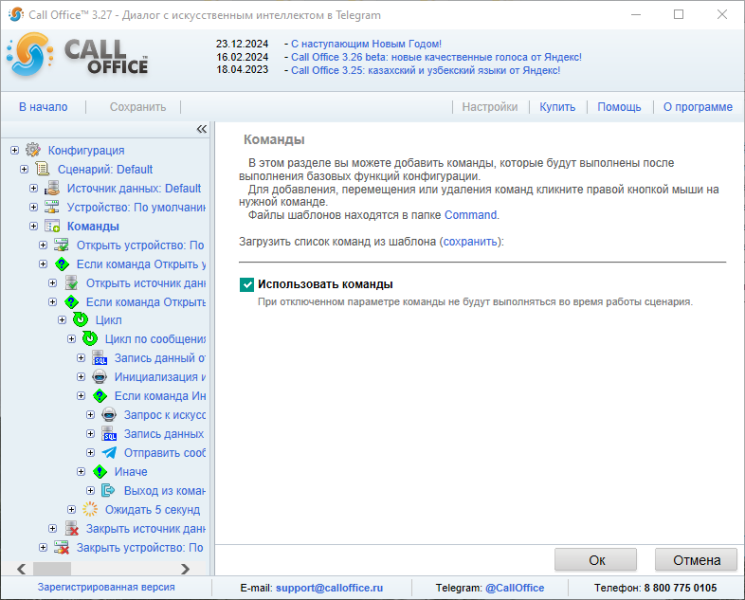745x600 pixels.
Task: Click the Конфигурация gear icon
Action: pos(33,150)
